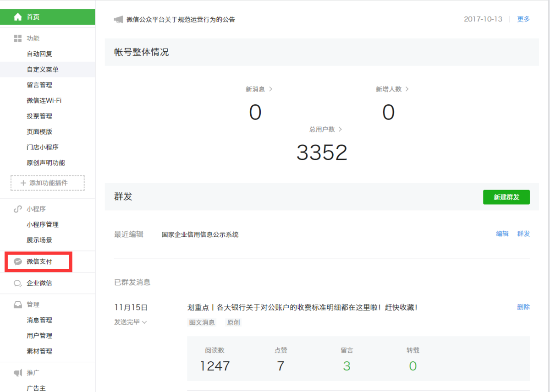550x392 pixels.
Task: Click the 功能 section header
Action: coord(33,38)
